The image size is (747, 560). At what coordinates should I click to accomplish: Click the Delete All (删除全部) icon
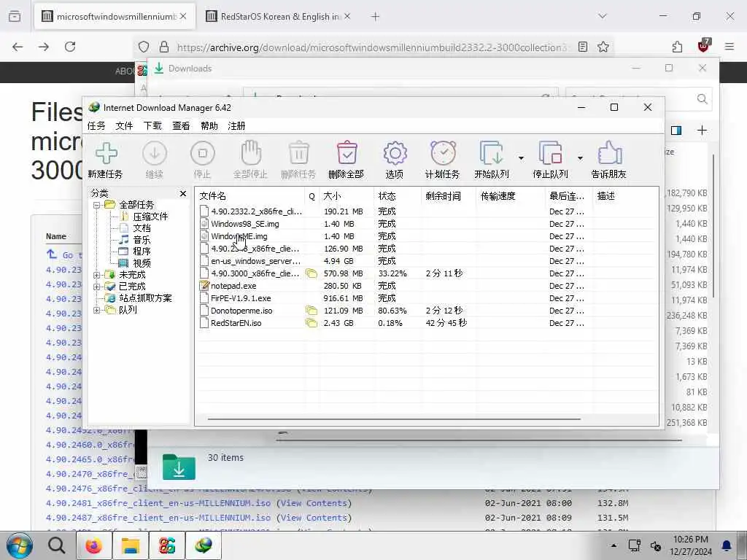click(347, 153)
